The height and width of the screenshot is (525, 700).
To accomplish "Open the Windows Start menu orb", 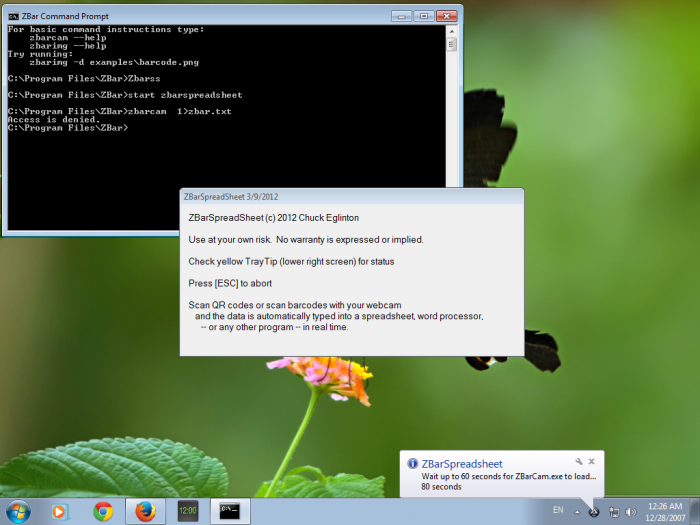I will coord(18,512).
